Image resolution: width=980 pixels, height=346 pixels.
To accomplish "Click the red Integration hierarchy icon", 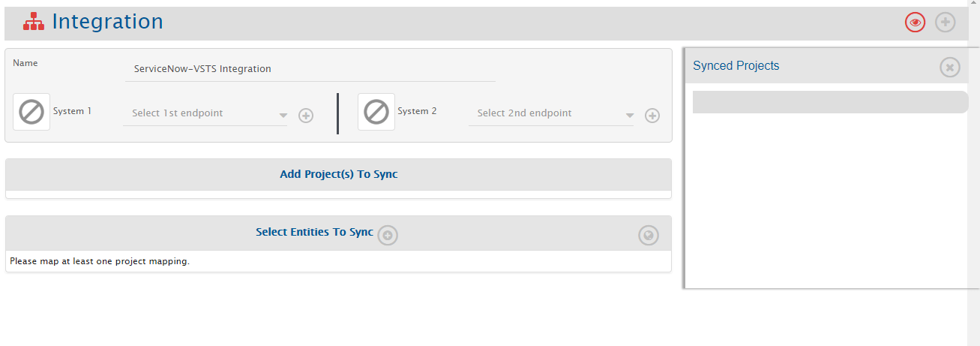I will 34,23.
